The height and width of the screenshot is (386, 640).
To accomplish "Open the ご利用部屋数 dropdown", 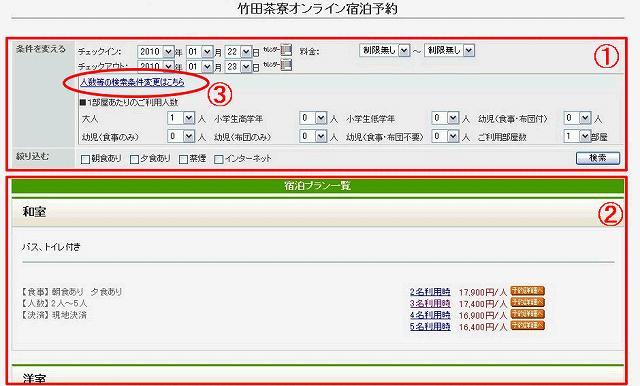I will (578, 136).
